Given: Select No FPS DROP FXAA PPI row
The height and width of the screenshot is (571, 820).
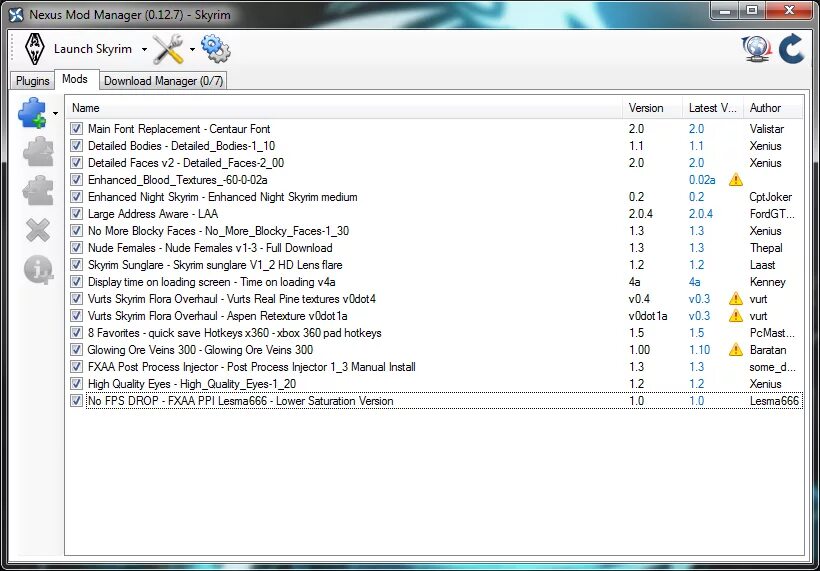Looking at the screenshot, I should point(435,401).
